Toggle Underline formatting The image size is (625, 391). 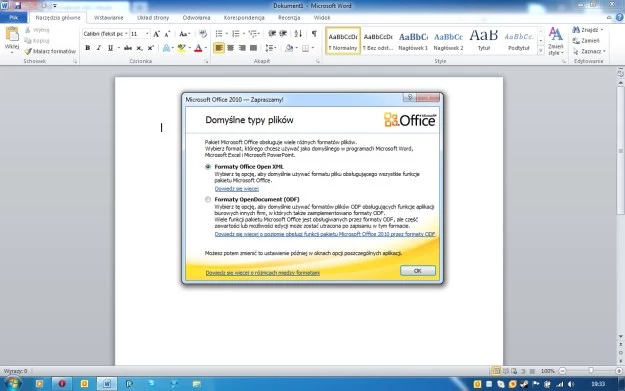coord(110,48)
